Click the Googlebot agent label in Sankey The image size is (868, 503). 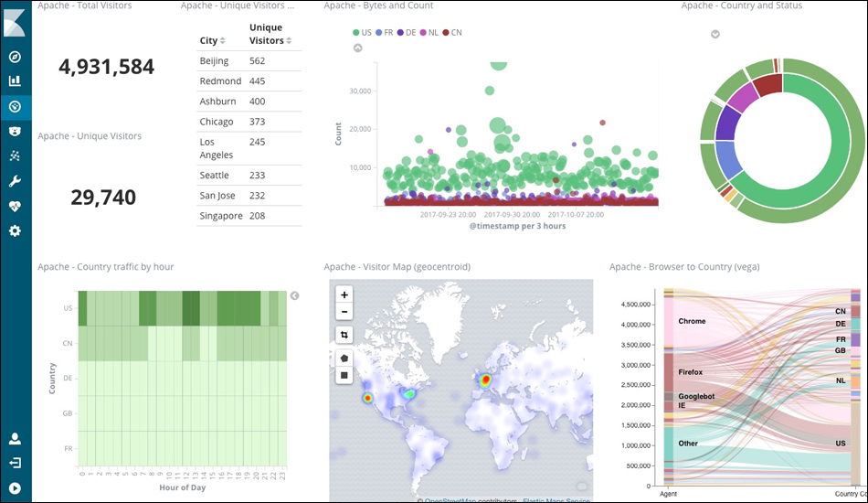coord(696,397)
